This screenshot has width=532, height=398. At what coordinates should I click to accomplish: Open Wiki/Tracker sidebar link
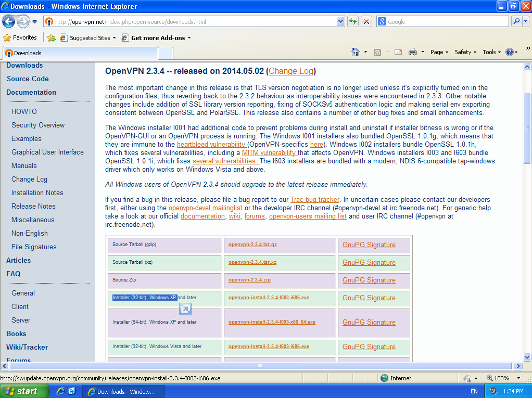click(x=27, y=347)
